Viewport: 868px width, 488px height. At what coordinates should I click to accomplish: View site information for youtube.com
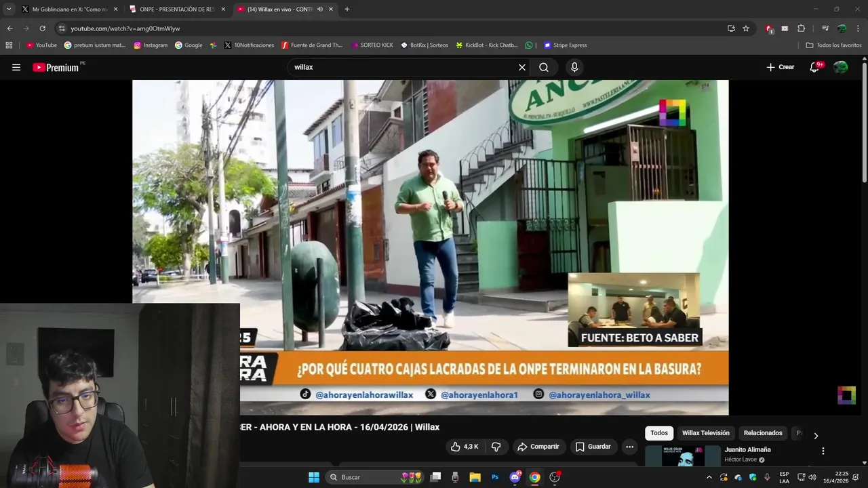62,28
